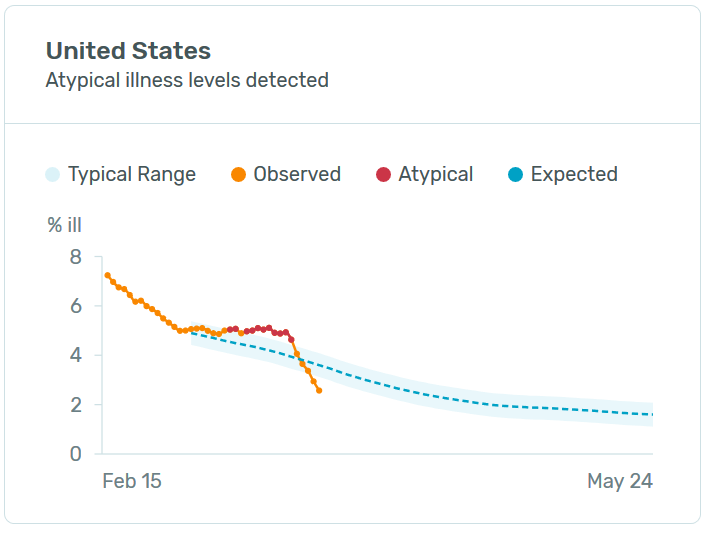717x535 pixels.
Task: Click the 0 value on y-axis
Action: pyautogui.click(x=75, y=454)
